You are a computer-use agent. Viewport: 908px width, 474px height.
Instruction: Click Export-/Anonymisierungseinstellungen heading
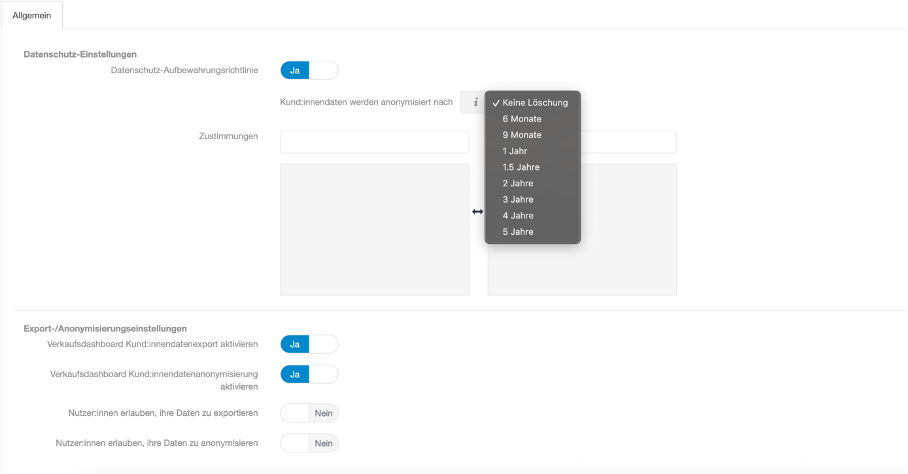[x=105, y=329]
